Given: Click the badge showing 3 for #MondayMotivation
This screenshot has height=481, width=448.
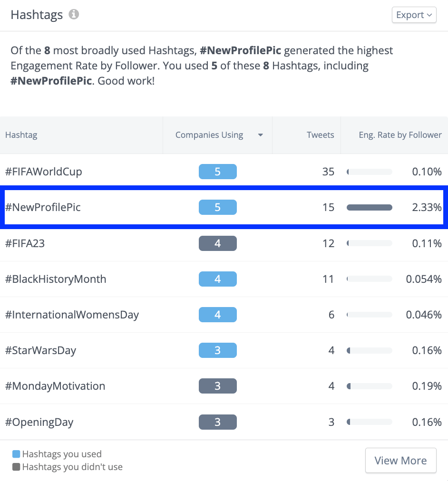Looking at the screenshot, I should (x=217, y=386).
